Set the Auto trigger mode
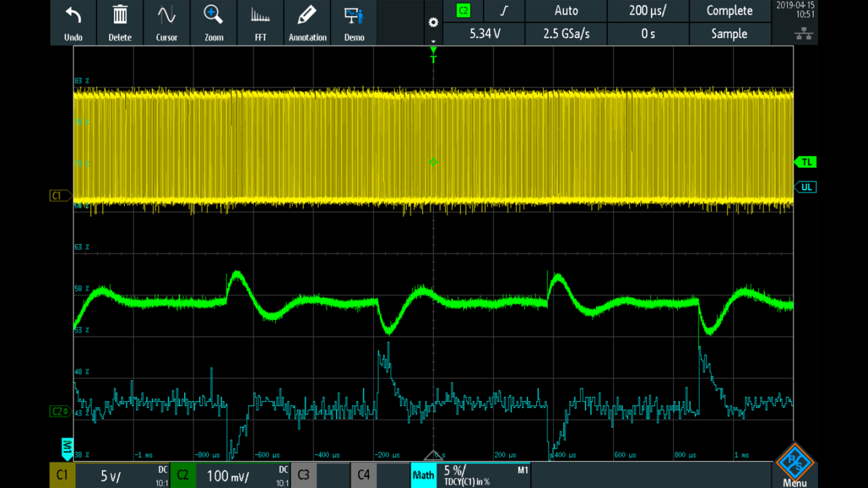 pos(566,11)
